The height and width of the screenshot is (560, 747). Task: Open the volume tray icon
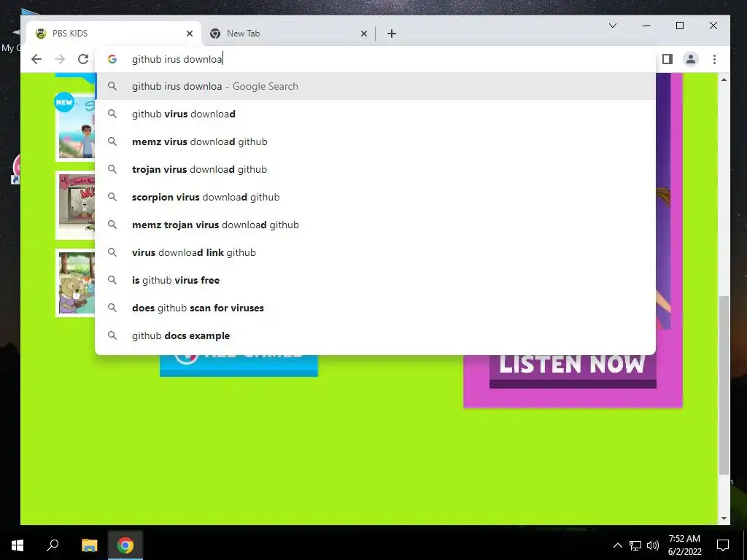pos(653,545)
